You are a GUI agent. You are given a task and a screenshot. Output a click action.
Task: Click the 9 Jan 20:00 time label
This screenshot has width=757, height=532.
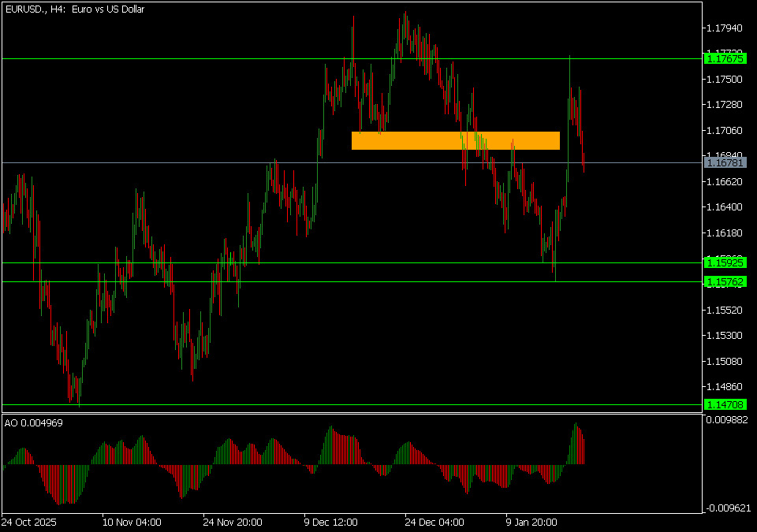point(531,522)
